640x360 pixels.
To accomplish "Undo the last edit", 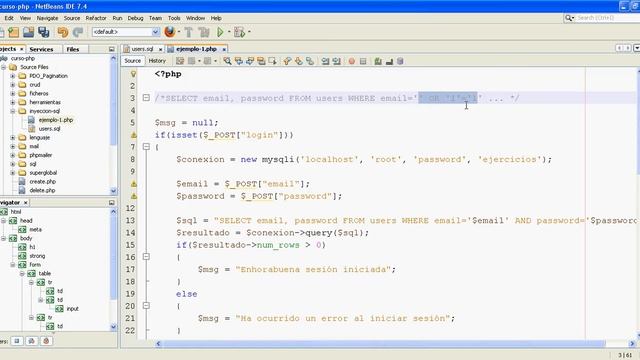I will tap(62, 32).
